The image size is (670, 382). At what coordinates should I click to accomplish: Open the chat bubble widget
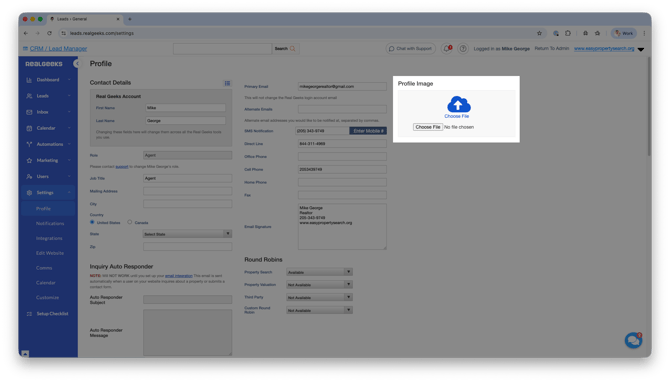point(633,341)
